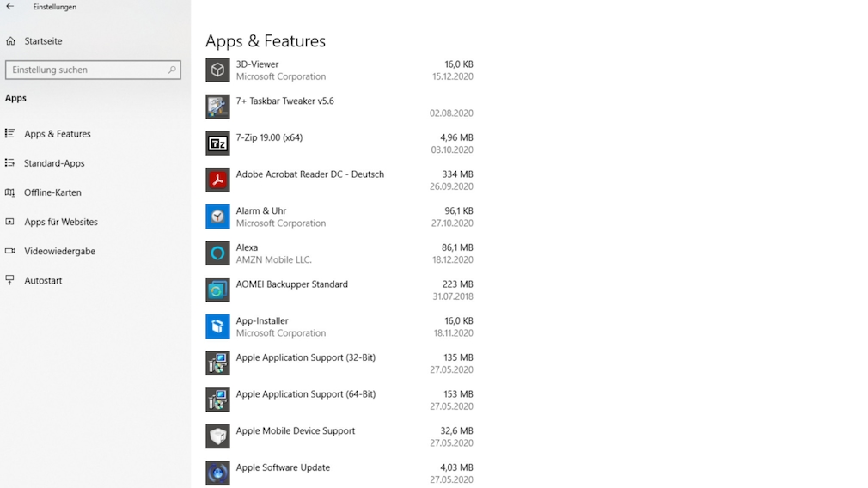Screen dimensions: 868x488
Task: Click the Alexa ring icon
Action: (x=217, y=253)
